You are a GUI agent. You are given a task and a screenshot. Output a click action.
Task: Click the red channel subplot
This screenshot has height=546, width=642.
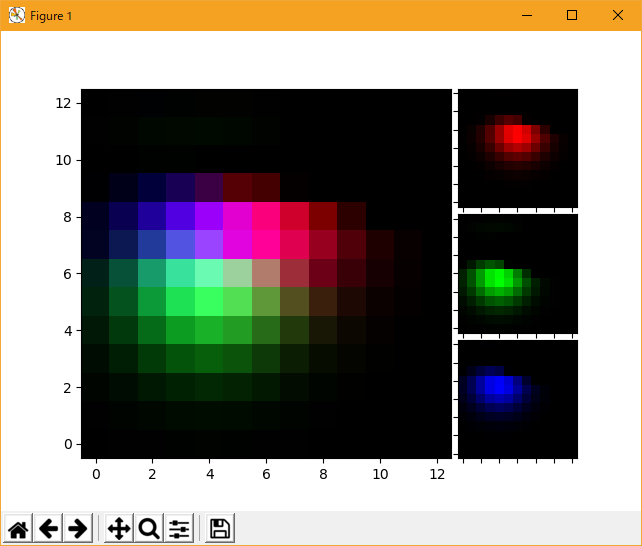[518, 148]
